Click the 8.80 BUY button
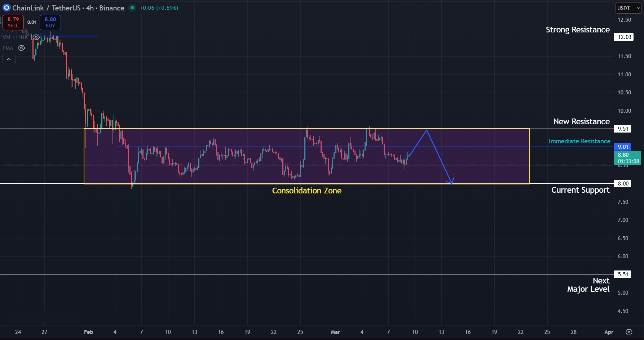This screenshot has width=644, height=340. click(50, 22)
